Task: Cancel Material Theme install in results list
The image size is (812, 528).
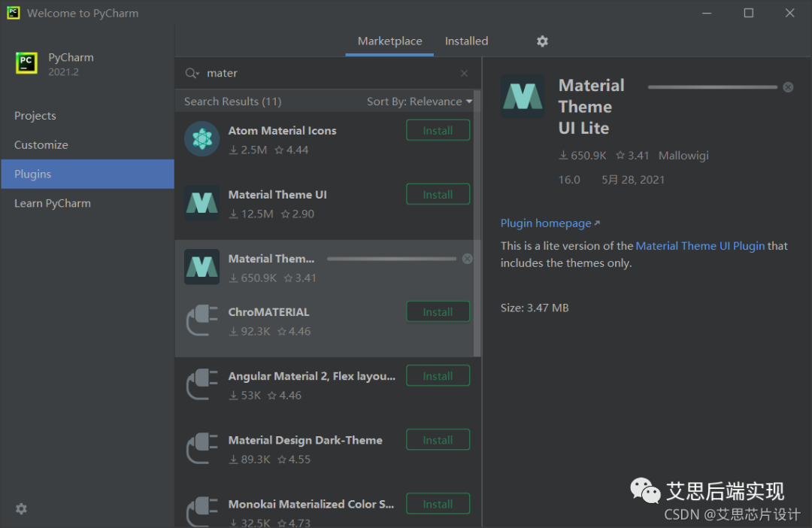Action: tap(467, 259)
